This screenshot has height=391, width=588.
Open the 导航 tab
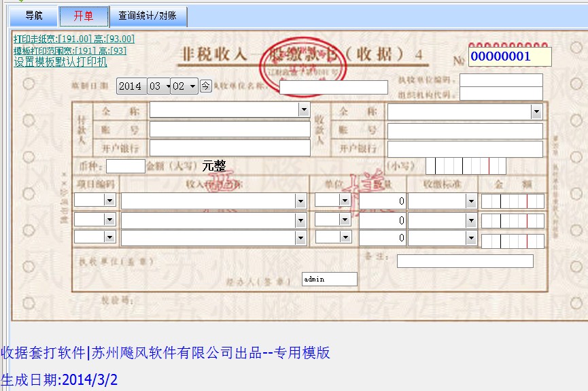pos(34,16)
